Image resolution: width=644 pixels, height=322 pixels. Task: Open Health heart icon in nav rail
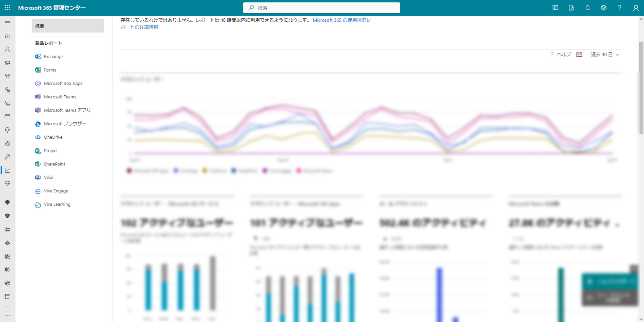(x=8, y=184)
